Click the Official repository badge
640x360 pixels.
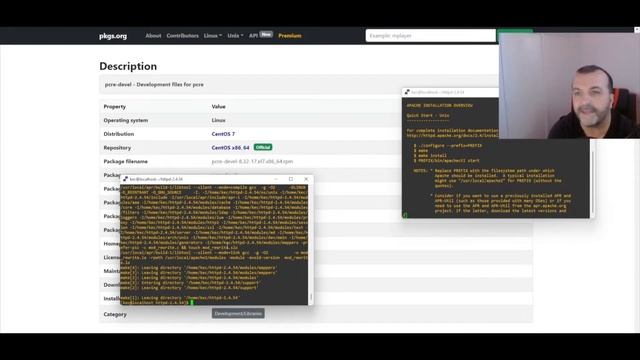pos(263,147)
